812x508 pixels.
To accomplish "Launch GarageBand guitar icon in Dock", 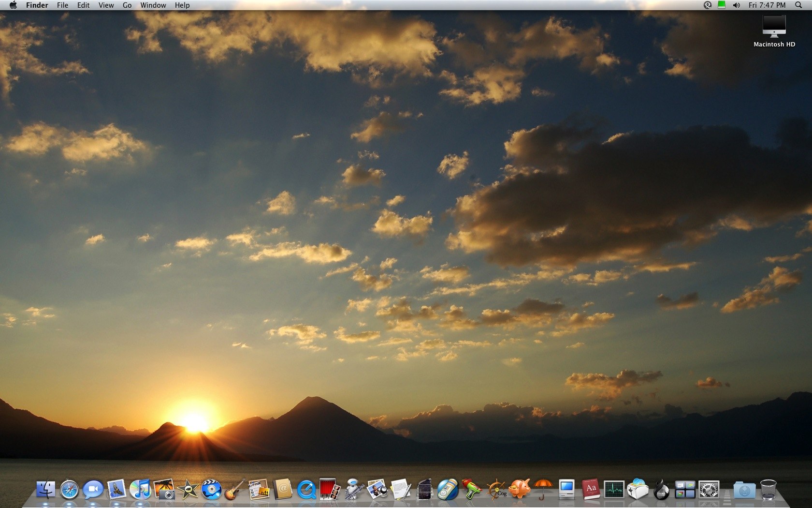I will point(235,490).
